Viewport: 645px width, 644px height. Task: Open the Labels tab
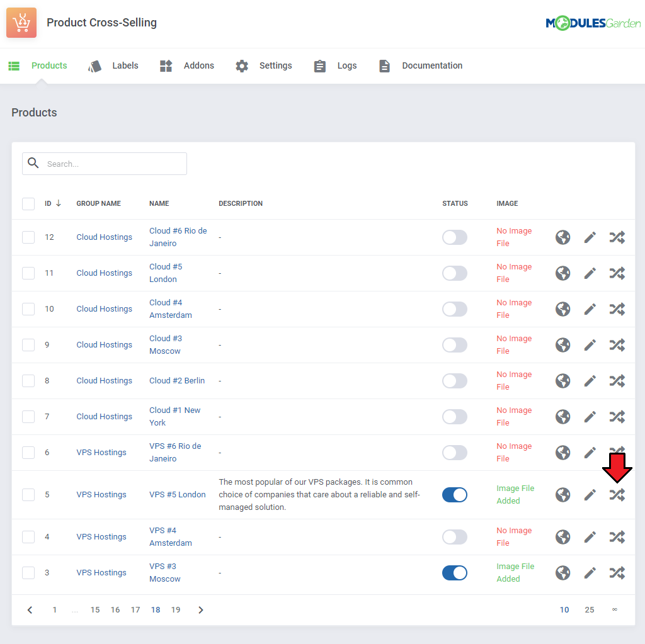click(x=113, y=66)
